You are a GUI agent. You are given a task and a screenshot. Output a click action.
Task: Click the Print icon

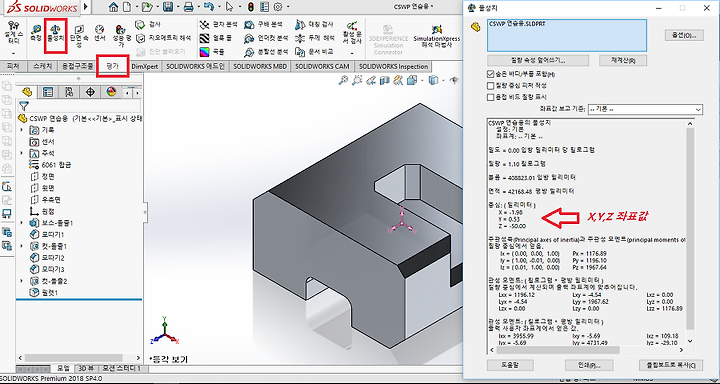(188, 7)
